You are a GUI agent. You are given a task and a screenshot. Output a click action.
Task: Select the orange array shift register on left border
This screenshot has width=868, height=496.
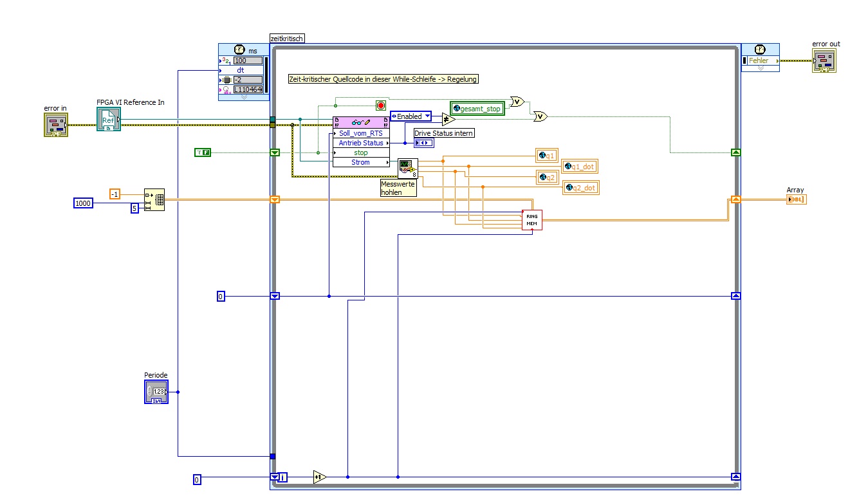coord(275,199)
